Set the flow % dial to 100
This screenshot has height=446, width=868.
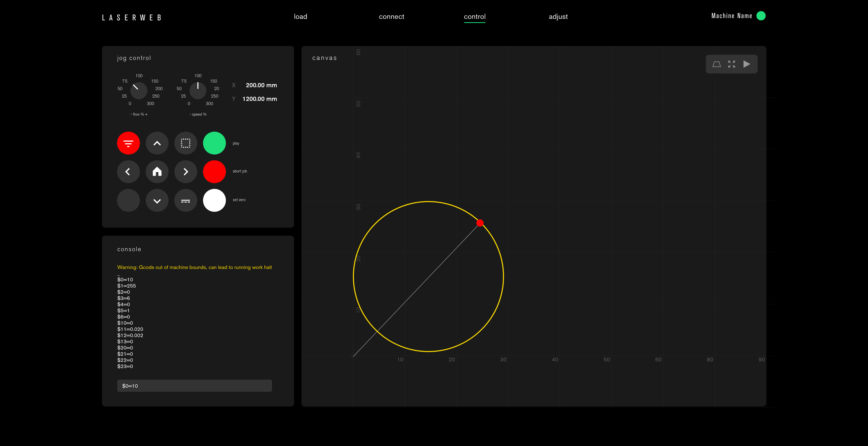pos(139,75)
